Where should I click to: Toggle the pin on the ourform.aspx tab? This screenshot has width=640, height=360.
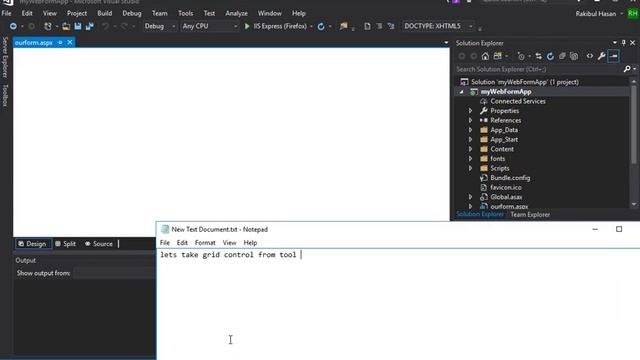coord(60,42)
